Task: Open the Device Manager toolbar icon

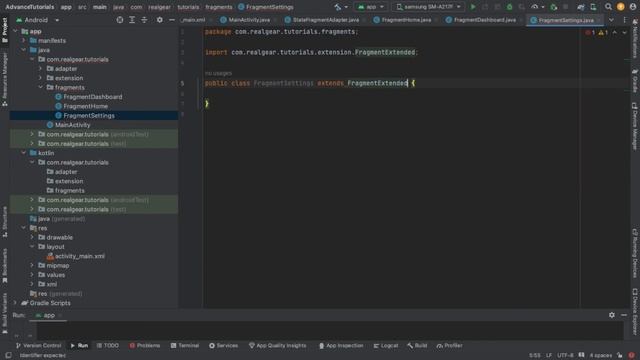Action: tap(593, 7)
